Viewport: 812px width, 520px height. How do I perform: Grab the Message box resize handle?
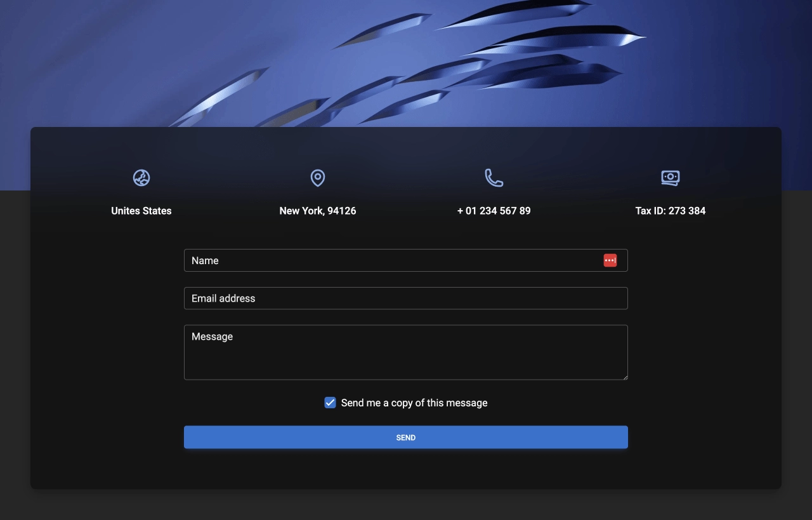point(624,377)
